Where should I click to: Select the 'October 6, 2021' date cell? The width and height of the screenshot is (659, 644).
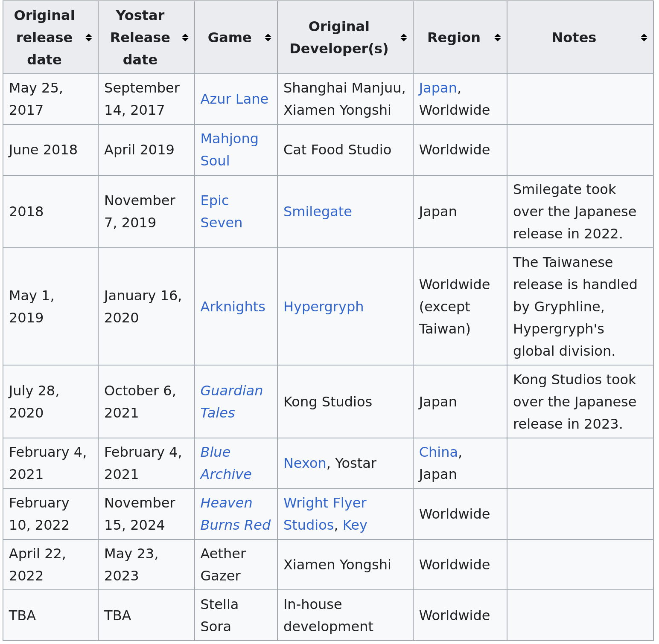[x=146, y=402]
